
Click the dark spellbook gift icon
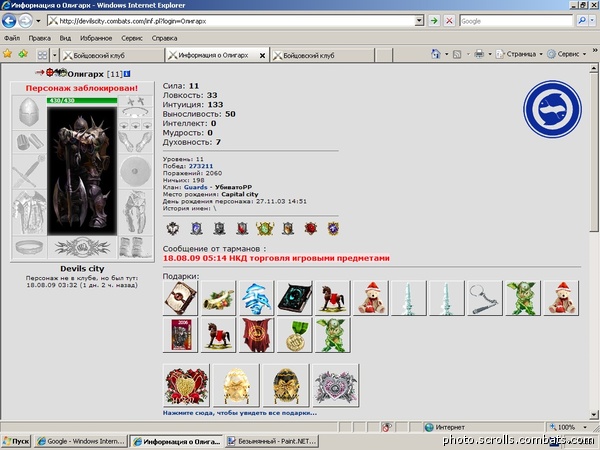(x=295, y=298)
